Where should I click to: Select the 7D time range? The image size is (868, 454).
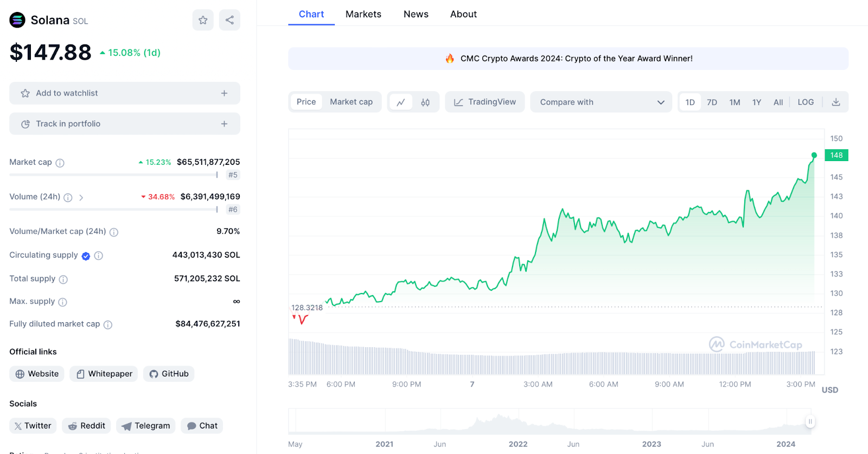(x=712, y=102)
